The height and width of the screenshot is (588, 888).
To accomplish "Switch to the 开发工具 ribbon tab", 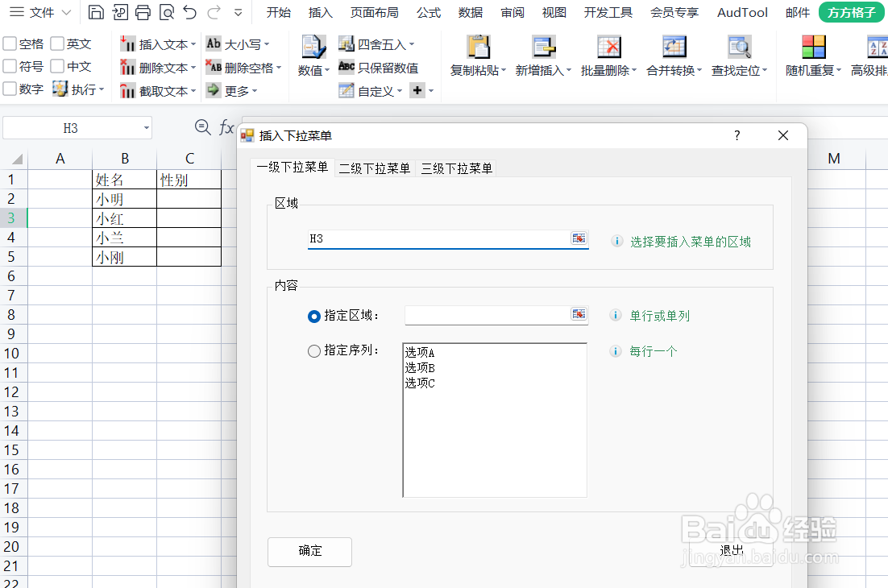I will 608,12.
